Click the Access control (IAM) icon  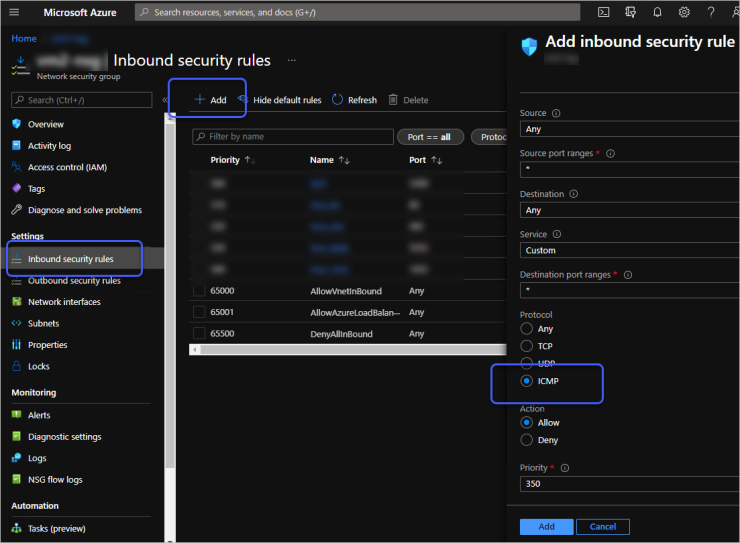click(x=17, y=167)
